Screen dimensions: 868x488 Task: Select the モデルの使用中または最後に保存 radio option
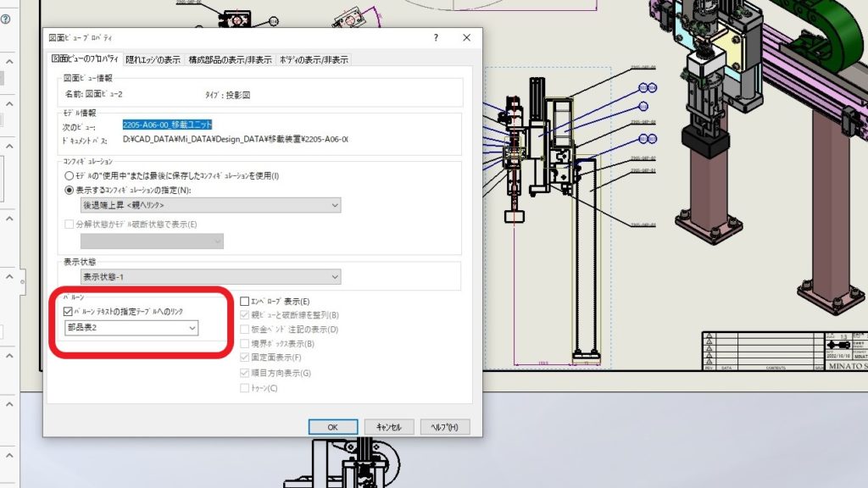(70, 175)
